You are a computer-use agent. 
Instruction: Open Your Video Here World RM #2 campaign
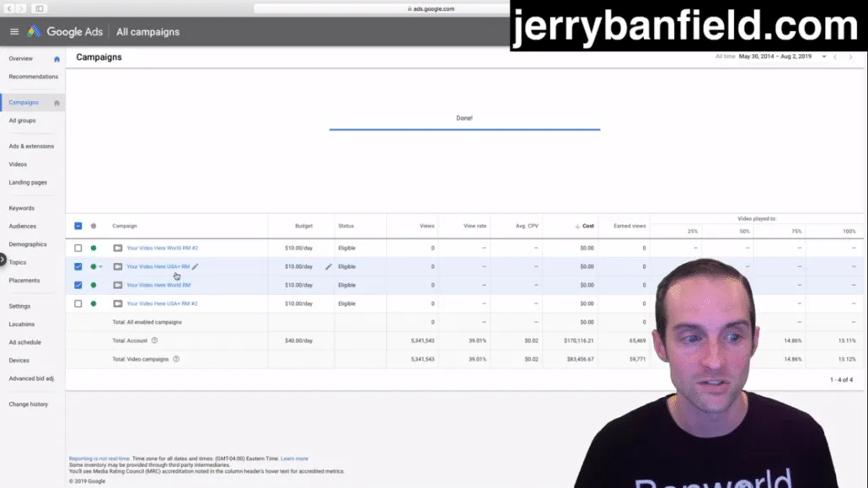coord(162,248)
